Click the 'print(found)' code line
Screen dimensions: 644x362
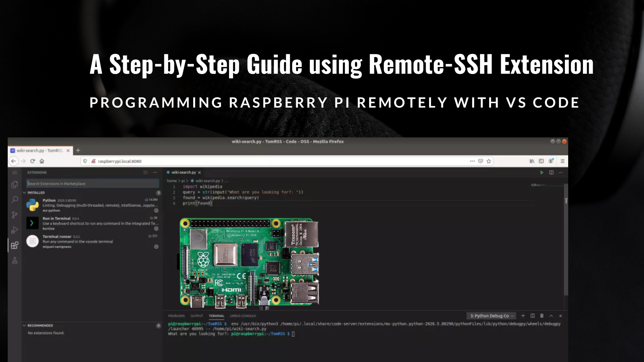(198, 203)
